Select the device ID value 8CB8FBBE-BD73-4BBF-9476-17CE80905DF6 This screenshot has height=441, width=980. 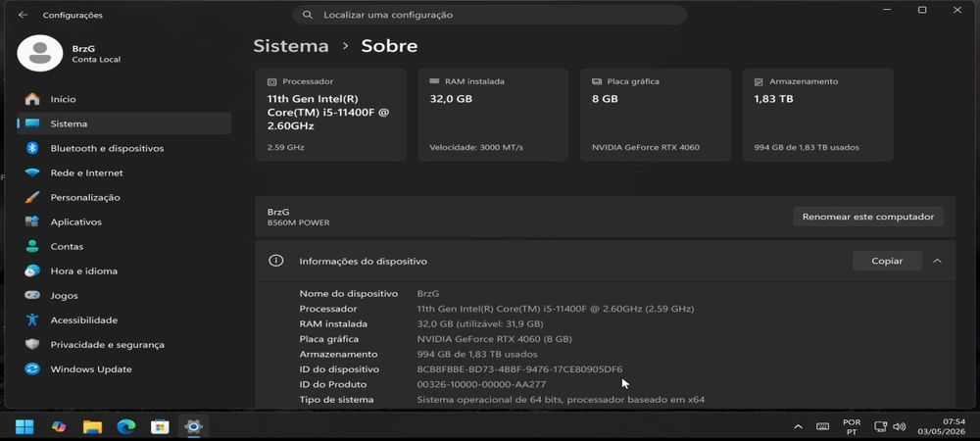click(519, 369)
